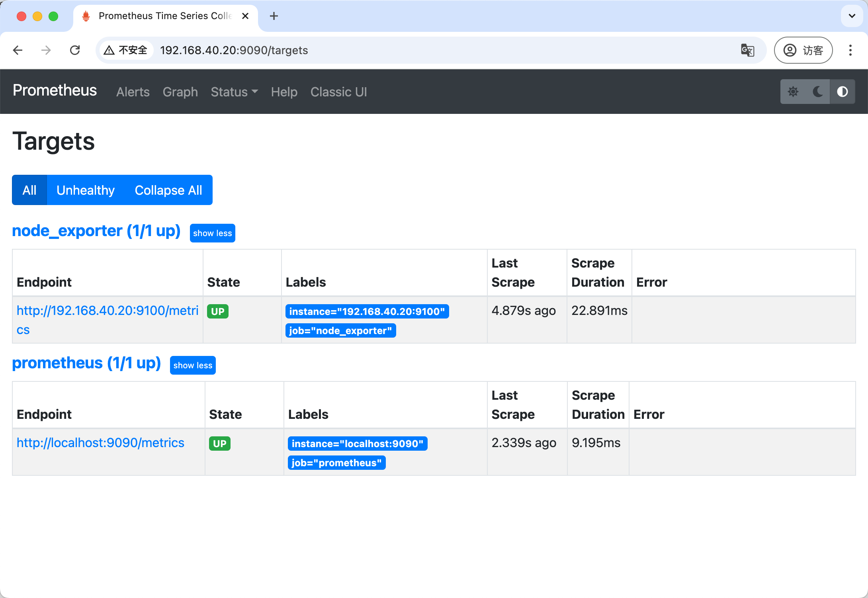Go back with the browser arrow

tap(18, 50)
